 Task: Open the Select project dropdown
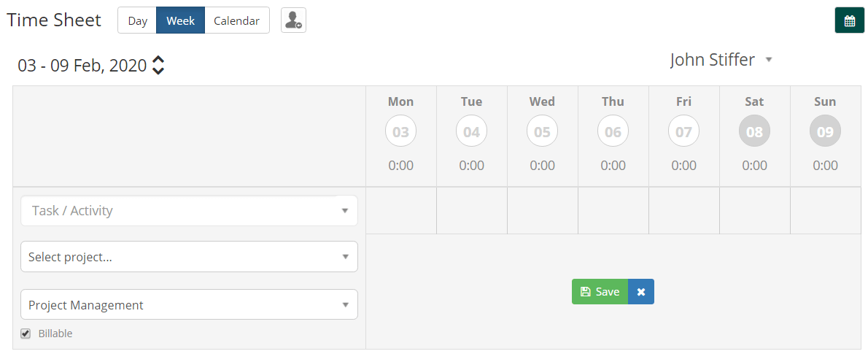click(x=190, y=257)
